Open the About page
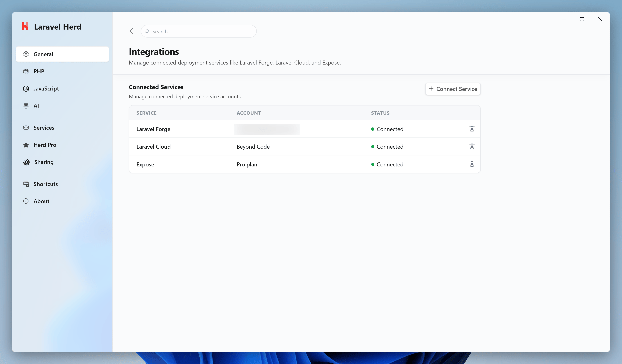 coord(62,201)
